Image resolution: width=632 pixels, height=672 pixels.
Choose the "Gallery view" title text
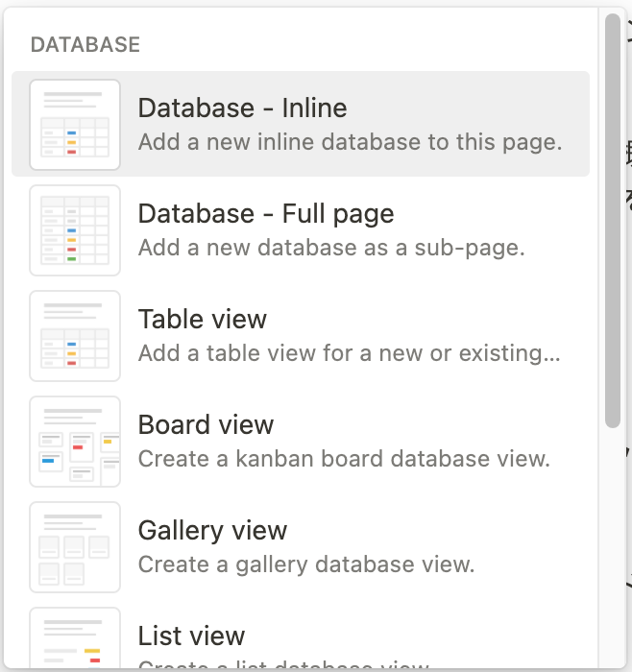point(212,530)
